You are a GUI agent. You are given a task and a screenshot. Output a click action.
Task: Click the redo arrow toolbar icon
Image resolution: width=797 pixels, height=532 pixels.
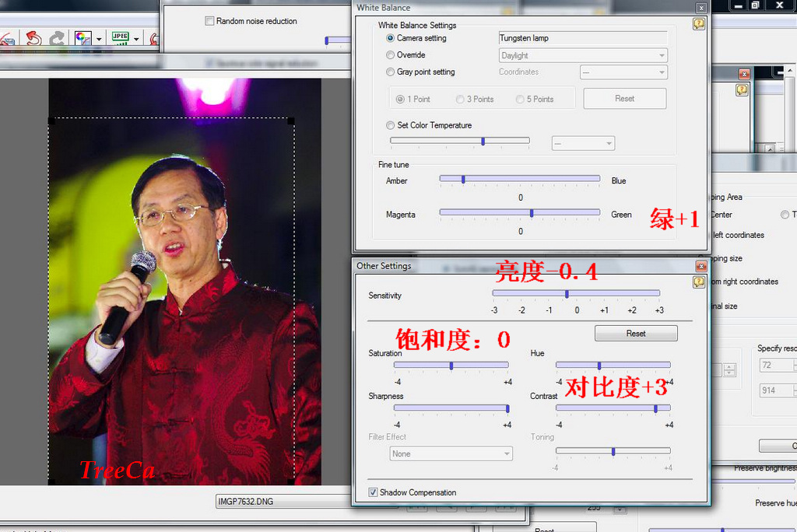click(x=57, y=38)
